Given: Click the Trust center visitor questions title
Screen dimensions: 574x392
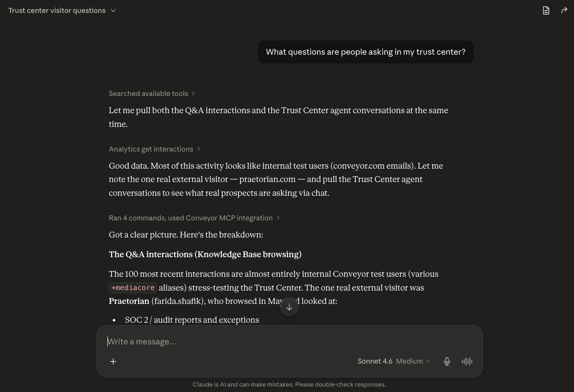Looking at the screenshot, I should click(57, 10).
